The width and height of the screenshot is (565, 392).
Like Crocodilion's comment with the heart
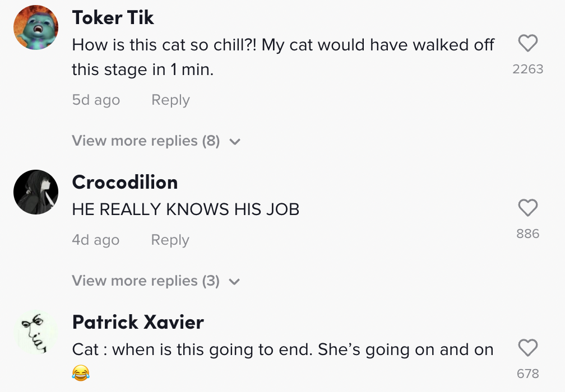click(527, 208)
